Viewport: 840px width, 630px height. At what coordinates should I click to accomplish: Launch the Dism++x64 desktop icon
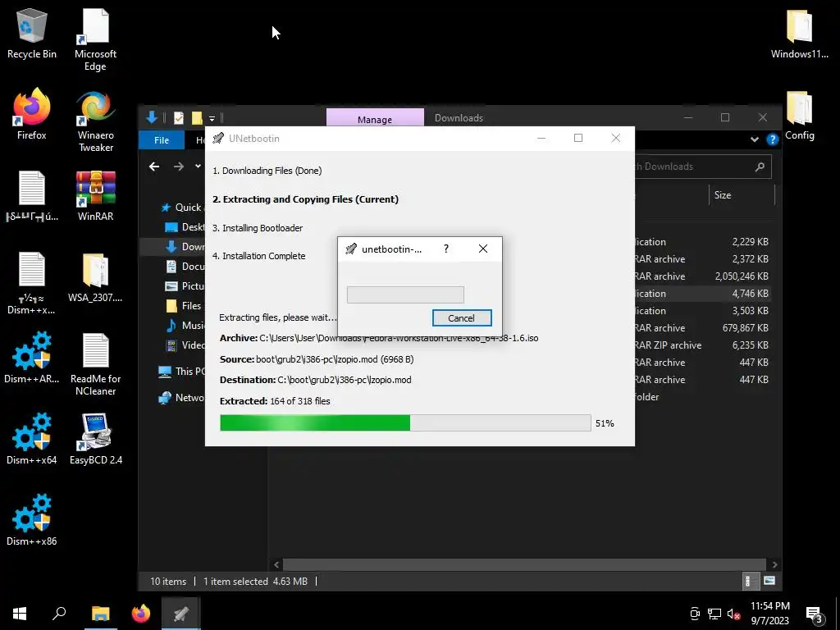click(32, 440)
